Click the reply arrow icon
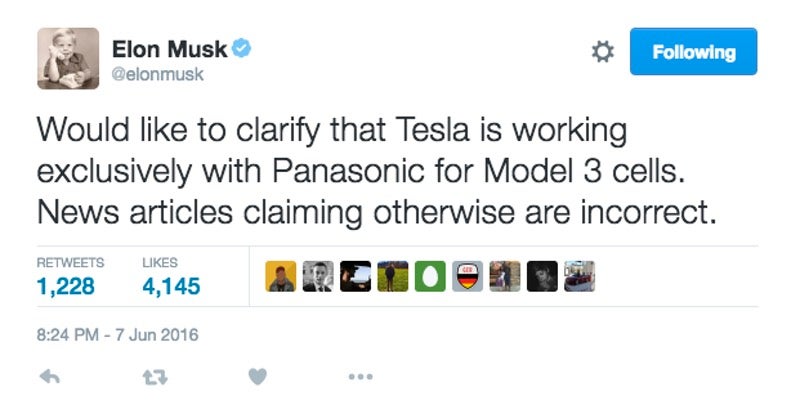The height and width of the screenshot is (418, 800). pos(49,377)
